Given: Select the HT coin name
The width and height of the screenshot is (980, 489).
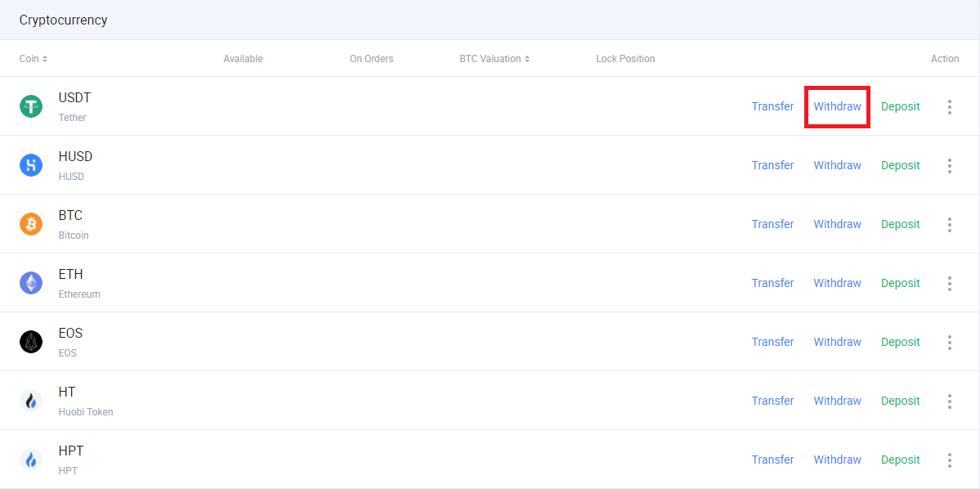Looking at the screenshot, I should click(67, 392).
